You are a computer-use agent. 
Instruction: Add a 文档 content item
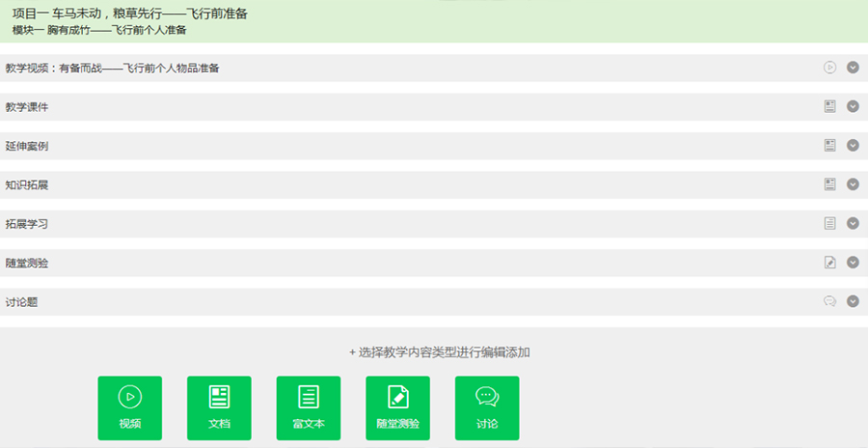pyautogui.click(x=219, y=407)
